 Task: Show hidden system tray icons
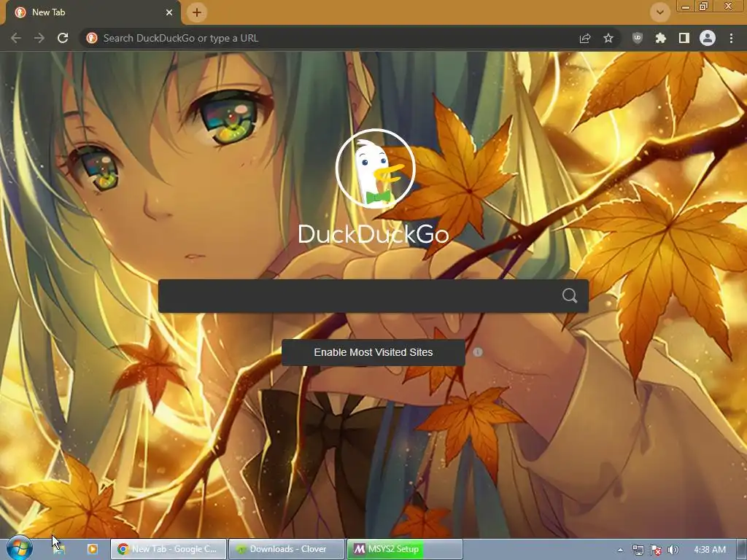[620, 550]
